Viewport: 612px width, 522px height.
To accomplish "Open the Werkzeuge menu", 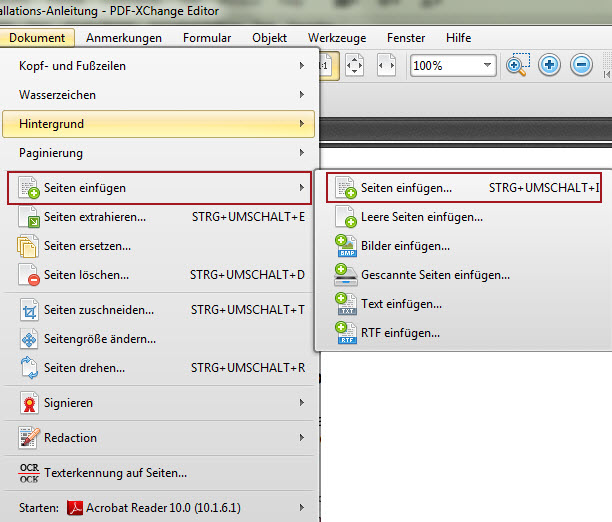I will 337,38.
